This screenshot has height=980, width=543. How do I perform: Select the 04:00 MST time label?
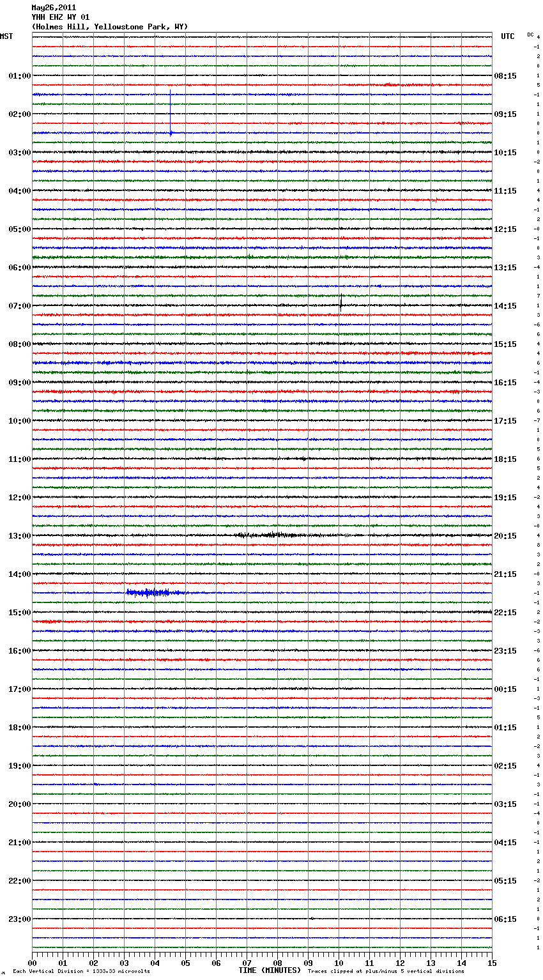coord(20,191)
